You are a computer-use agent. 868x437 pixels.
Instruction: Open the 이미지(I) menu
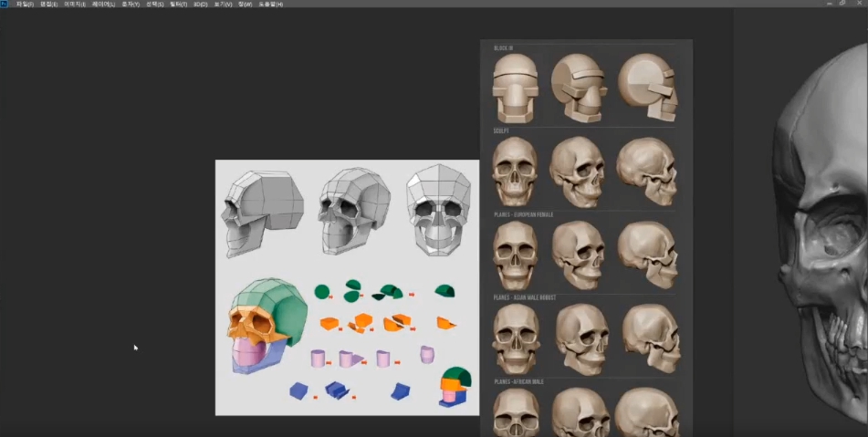(x=74, y=4)
